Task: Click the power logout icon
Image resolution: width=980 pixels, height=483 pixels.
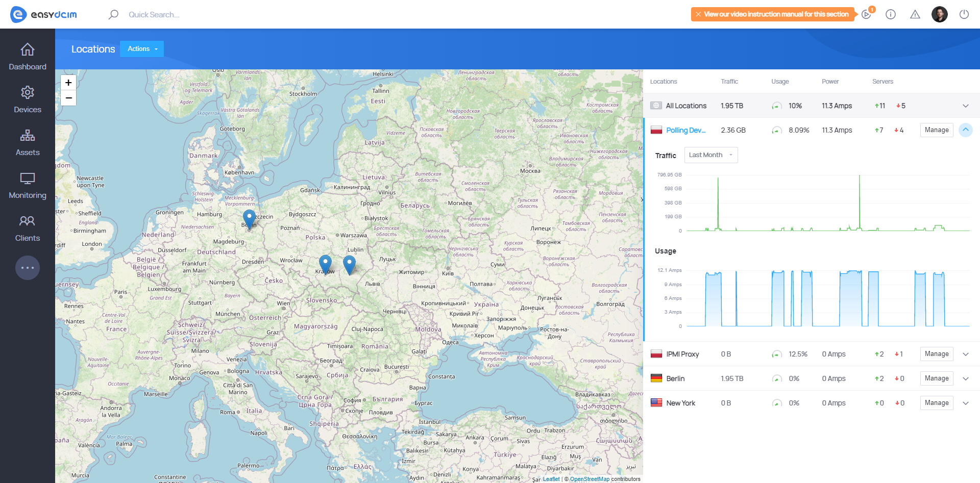Action: tap(964, 14)
